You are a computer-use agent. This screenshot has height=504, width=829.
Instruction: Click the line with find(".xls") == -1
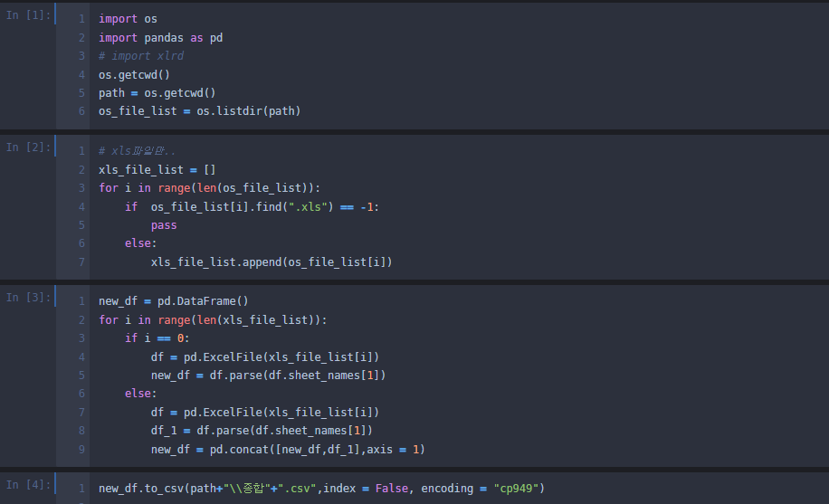pyautogui.click(x=253, y=207)
